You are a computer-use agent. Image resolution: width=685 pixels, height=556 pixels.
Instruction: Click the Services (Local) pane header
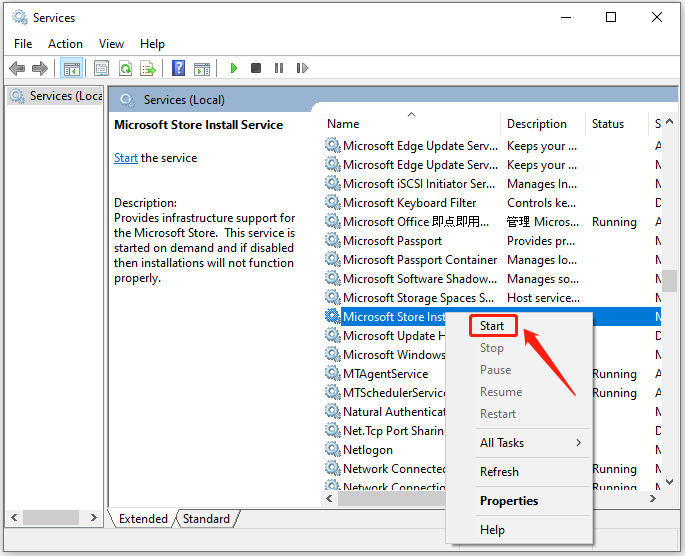[x=184, y=100]
